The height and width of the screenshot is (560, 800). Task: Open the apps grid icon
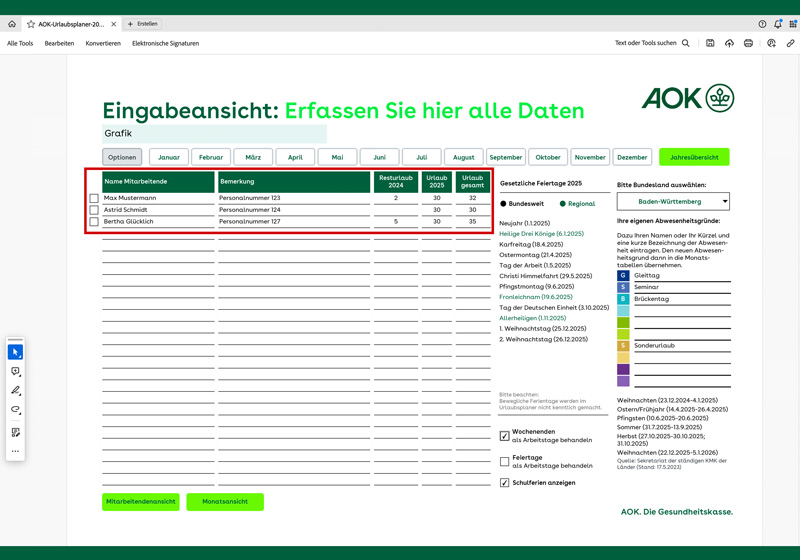[x=793, y=24]
